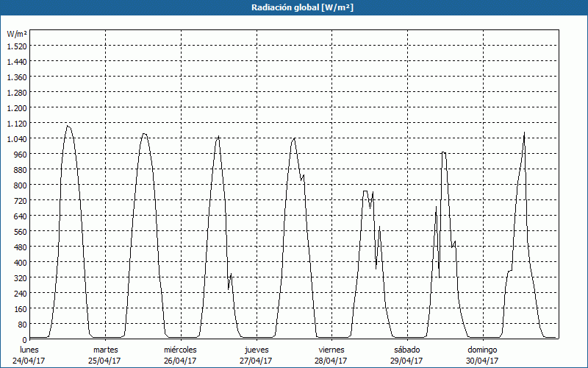This screenshot has height=368, width=588.
Task: Select the 'sábado' day label
Action: click(x=407, y=350)
